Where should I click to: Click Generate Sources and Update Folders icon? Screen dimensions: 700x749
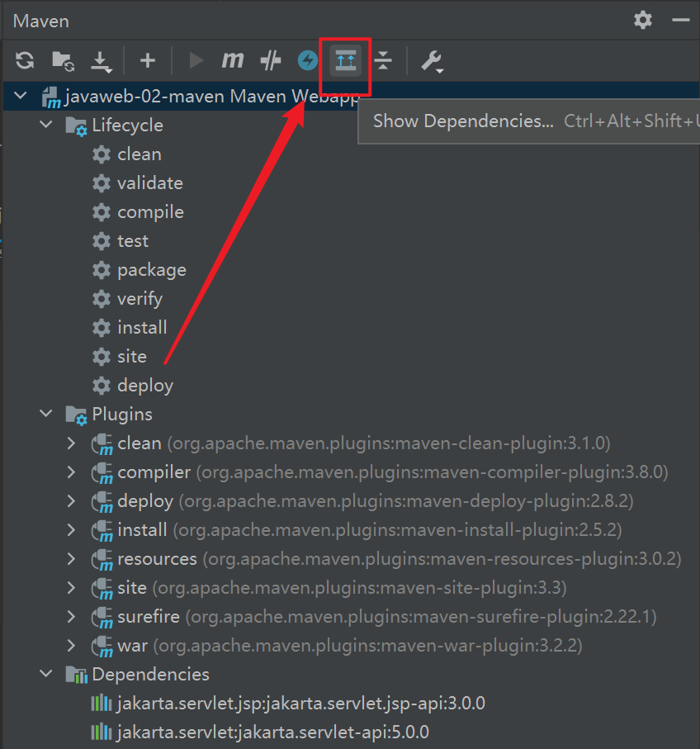pyautogui.click(x=63, y=60)
